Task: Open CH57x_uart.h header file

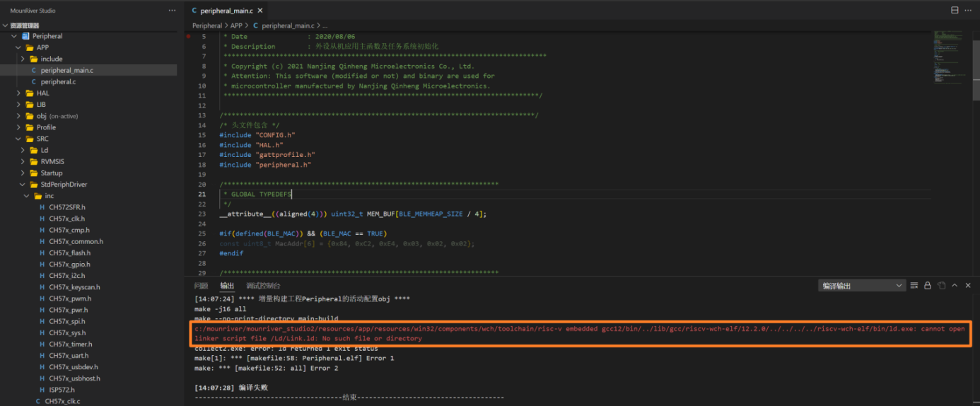Action: [69, 356]
